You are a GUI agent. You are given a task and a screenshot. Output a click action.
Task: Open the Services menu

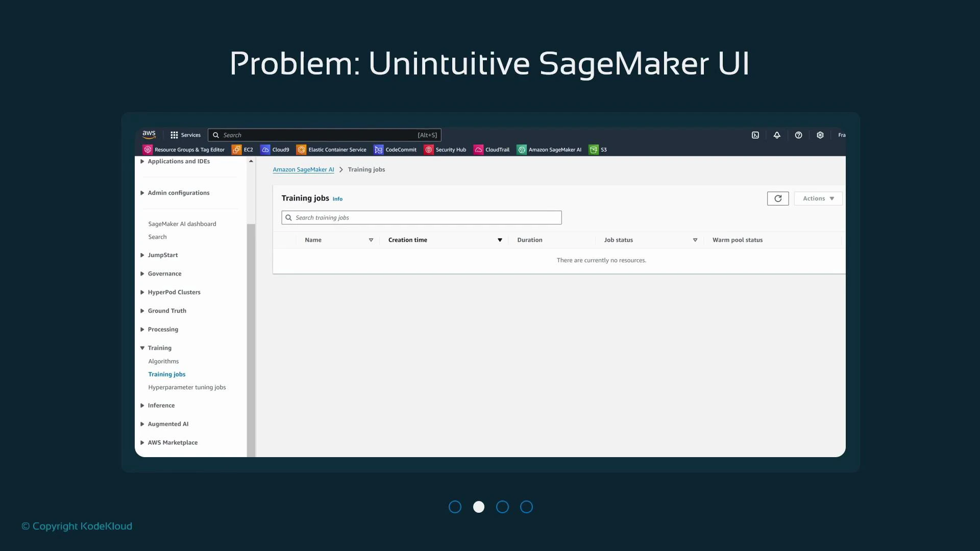pyautogui.click(x=185, y=135)
